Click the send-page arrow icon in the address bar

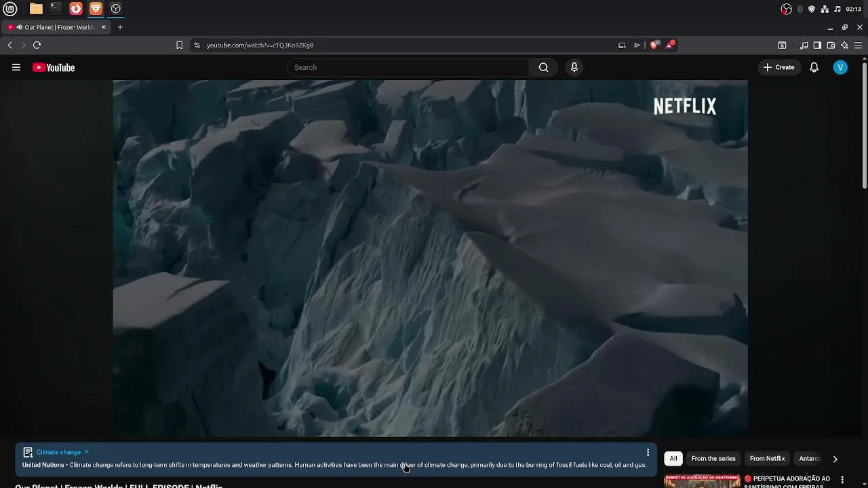[x=637, y=45]
